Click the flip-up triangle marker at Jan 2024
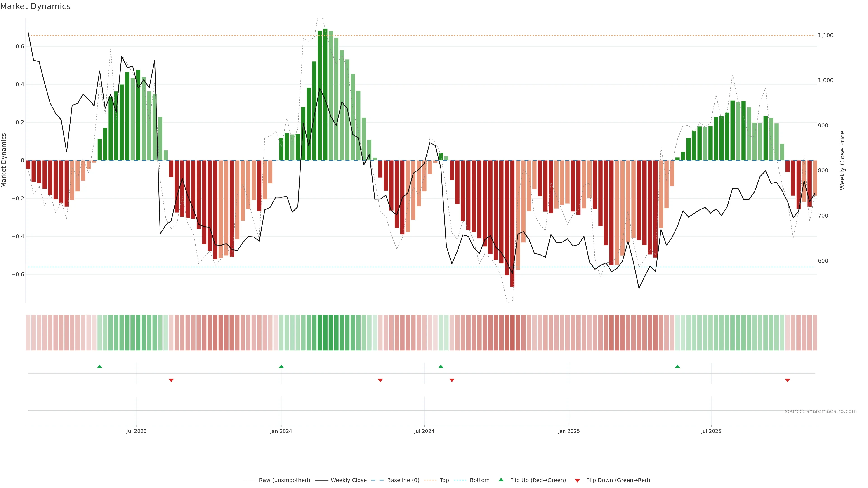Viewport: 868px width, 488px height. click(x=281, y=366)
